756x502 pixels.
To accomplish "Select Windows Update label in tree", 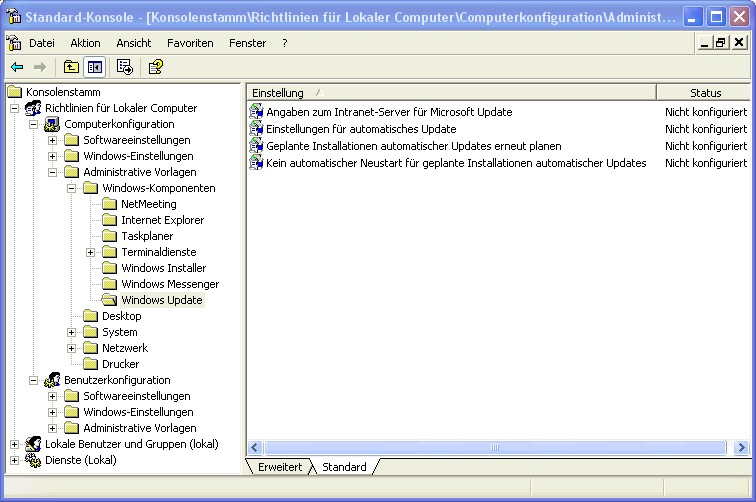I will pos(162,300).
